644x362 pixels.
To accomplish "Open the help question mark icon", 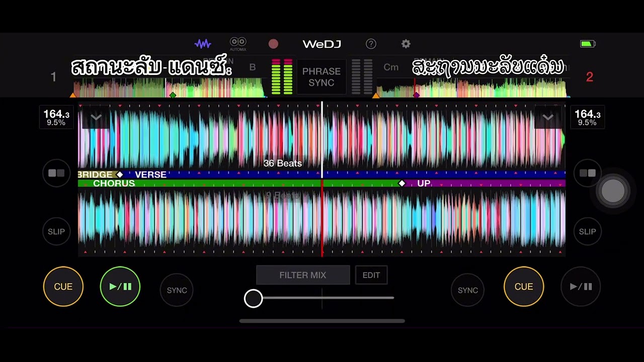I will tap(371, 44).
